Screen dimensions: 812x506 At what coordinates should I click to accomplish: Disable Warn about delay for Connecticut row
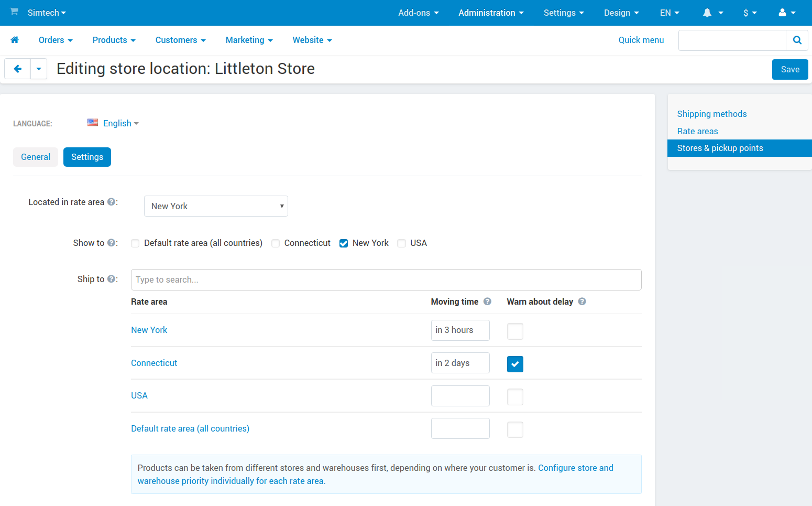515,364
